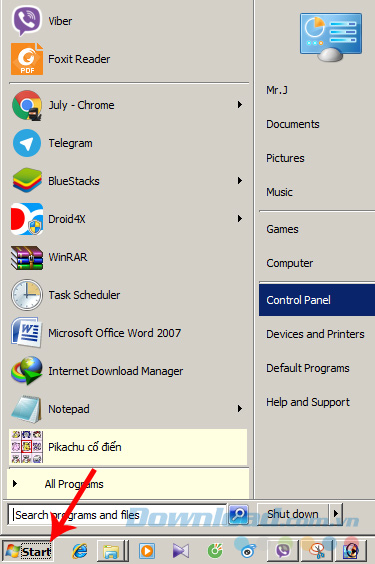Switch to Viber on the taskbar

click(x=283, y=551)
